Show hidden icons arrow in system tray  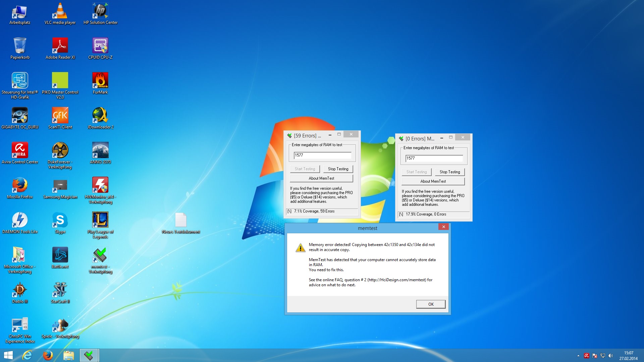coord(578,356)
